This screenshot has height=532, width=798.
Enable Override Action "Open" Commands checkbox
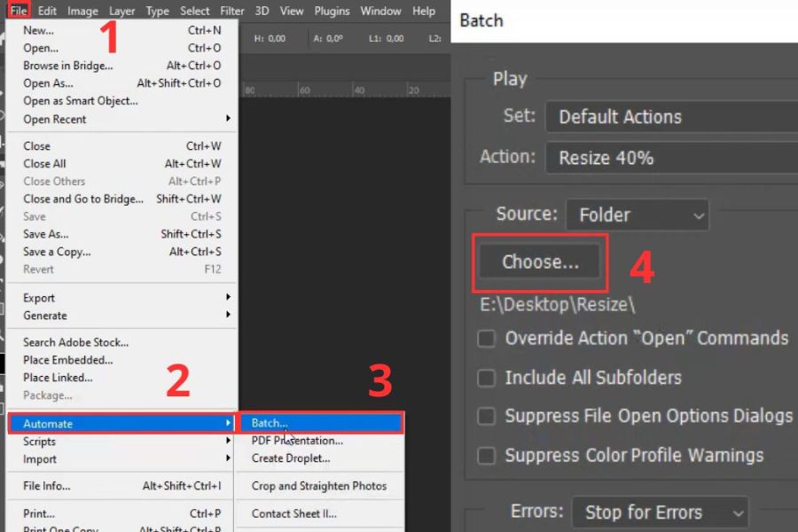(x=486, y=339)
